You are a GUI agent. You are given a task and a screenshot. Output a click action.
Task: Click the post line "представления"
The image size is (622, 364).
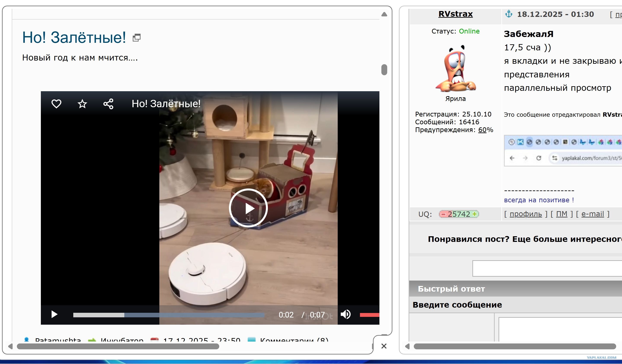tap(537, 74)
